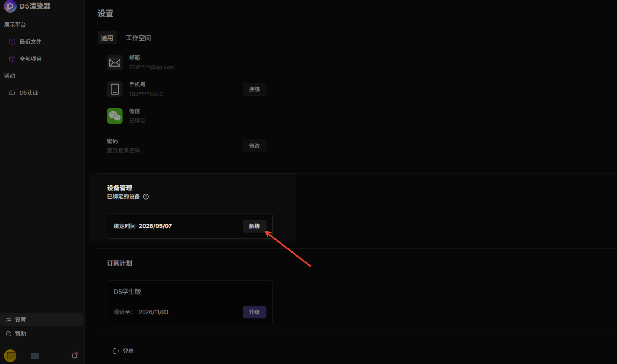Click the 已绑定 text under 微信
The width and height of the screenshot is (617, 364).
point(137,121)
